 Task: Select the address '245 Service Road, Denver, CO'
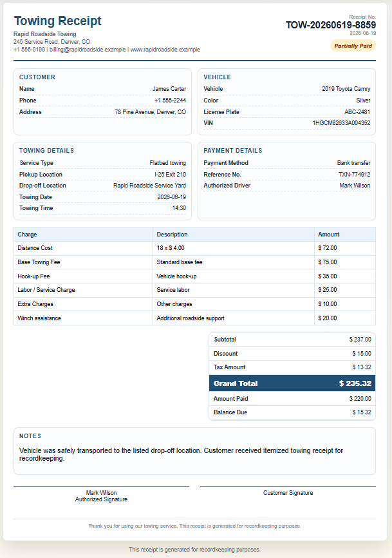click(x=52, y=42)
